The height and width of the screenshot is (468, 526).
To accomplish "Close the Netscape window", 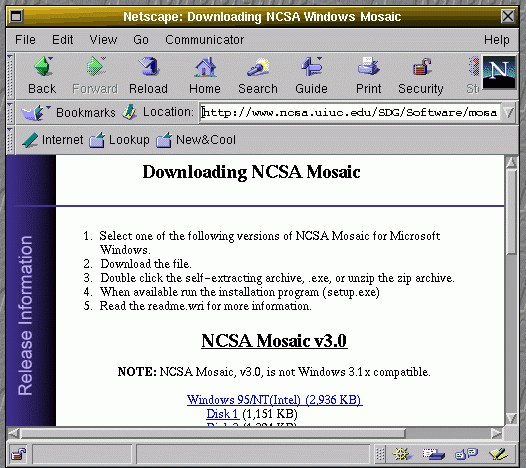I will point(508,16).
